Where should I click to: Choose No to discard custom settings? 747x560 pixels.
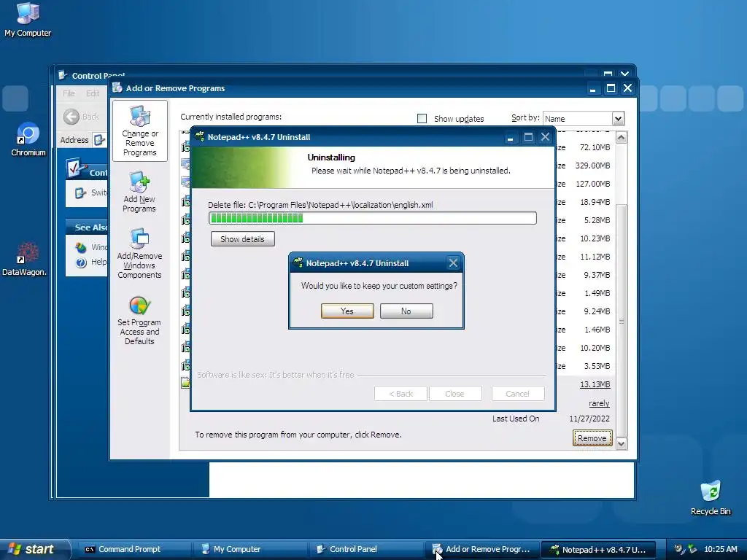406,311
